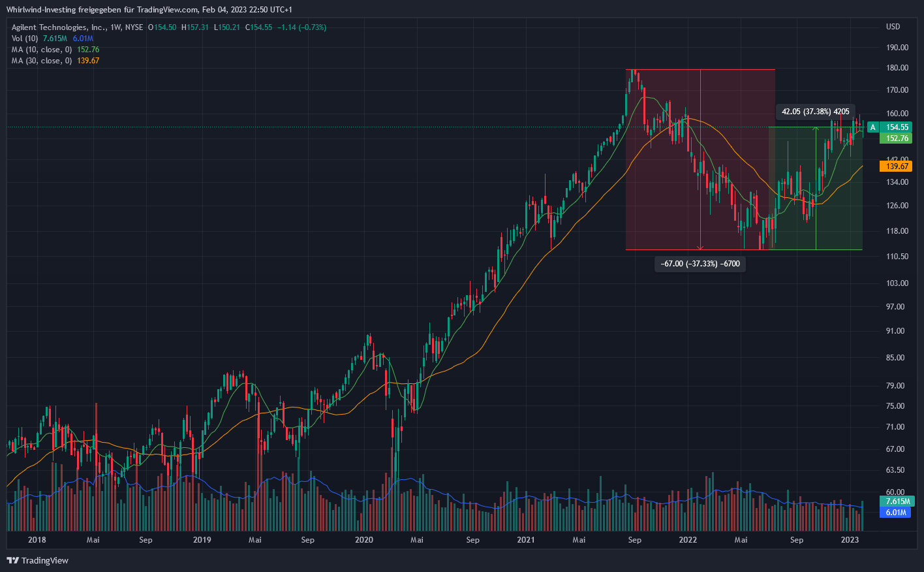The image size is (924, 572).
Task: Click the 126.00 price axis label
Action: [x=897, y=206]
